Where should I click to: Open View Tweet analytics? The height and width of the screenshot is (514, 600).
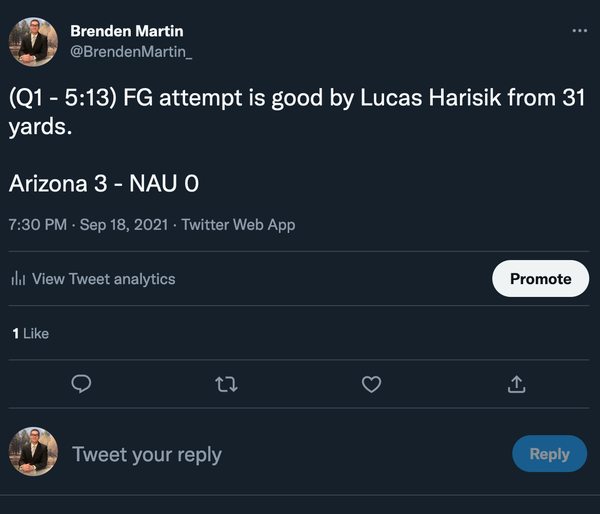point(103,279)
